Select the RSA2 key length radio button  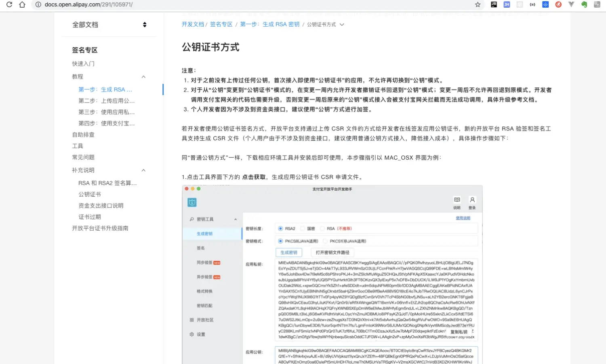pos(280,229)
